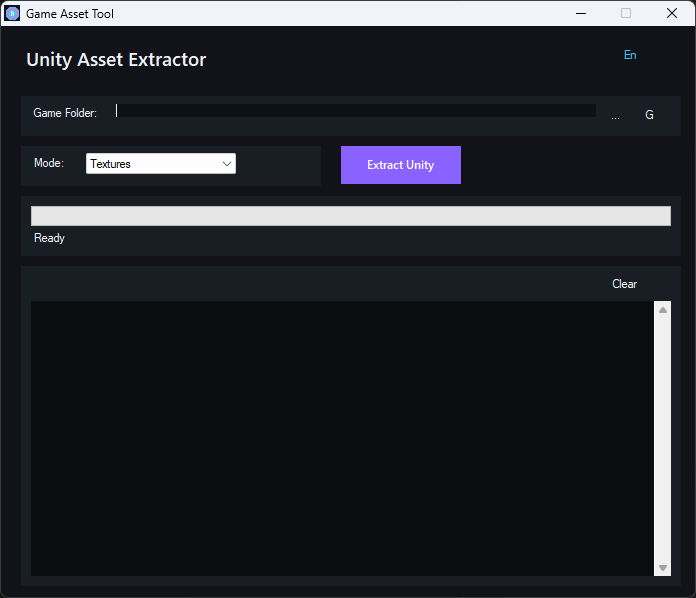Image resolution: width=696 pixels, height=598 pixels.
Task: Start extraction with Extract Unity button
Action: [401, 165]
